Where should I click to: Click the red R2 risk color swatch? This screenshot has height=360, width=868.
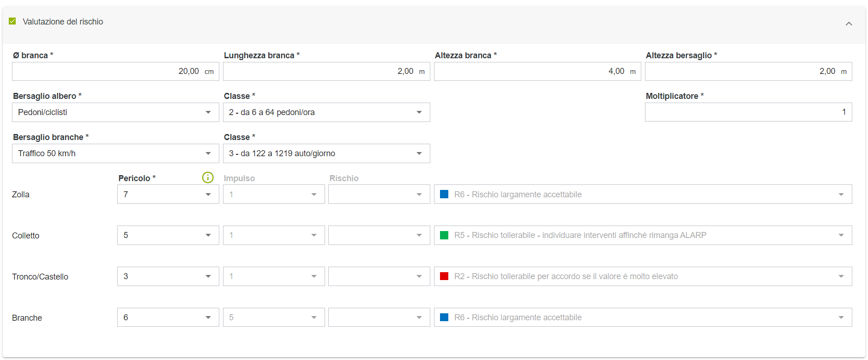click(444, 276)
